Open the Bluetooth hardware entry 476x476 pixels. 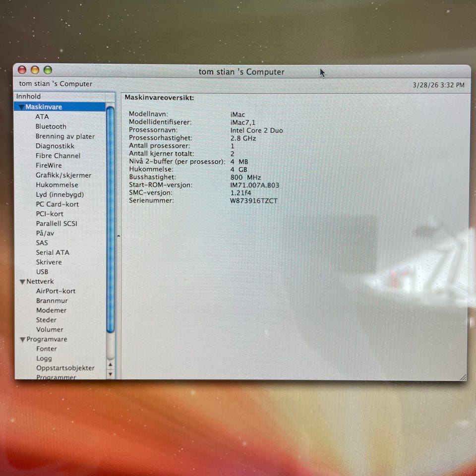click(x=51, y=126)
